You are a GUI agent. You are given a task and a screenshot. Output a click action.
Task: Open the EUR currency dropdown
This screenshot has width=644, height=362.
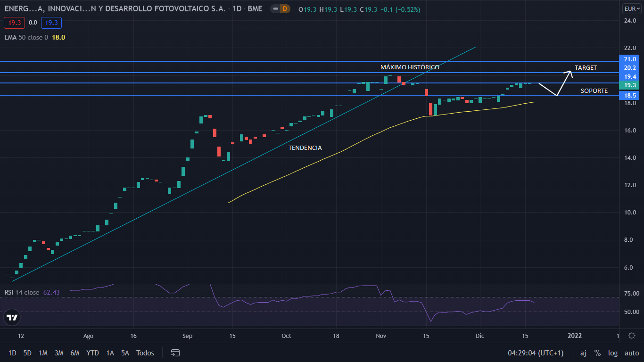pos(631,9)
